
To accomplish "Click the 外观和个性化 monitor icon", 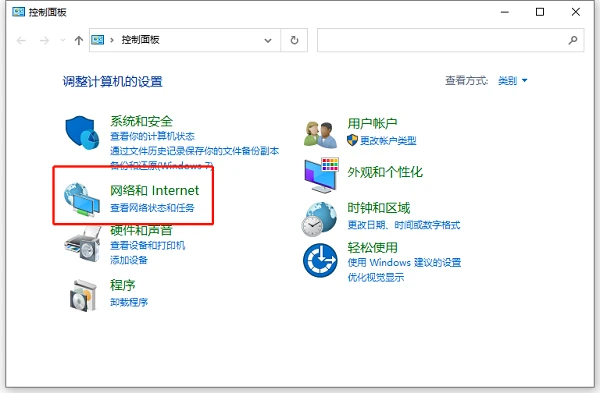I will [x=321, y=175].
